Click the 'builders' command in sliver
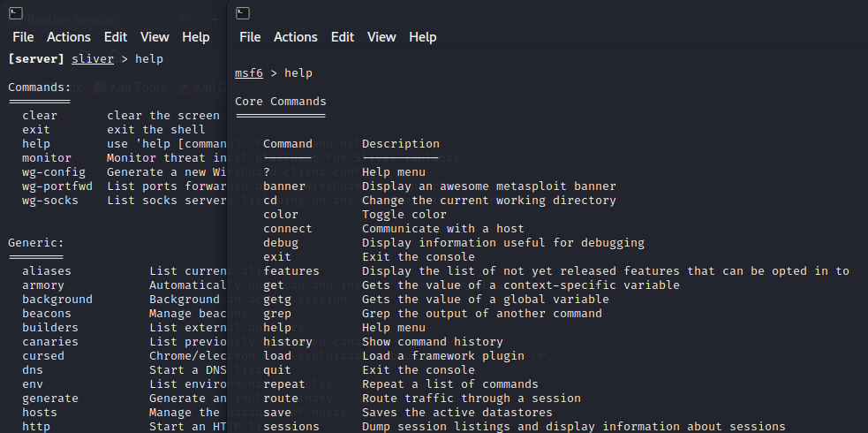 click(50, 328)
